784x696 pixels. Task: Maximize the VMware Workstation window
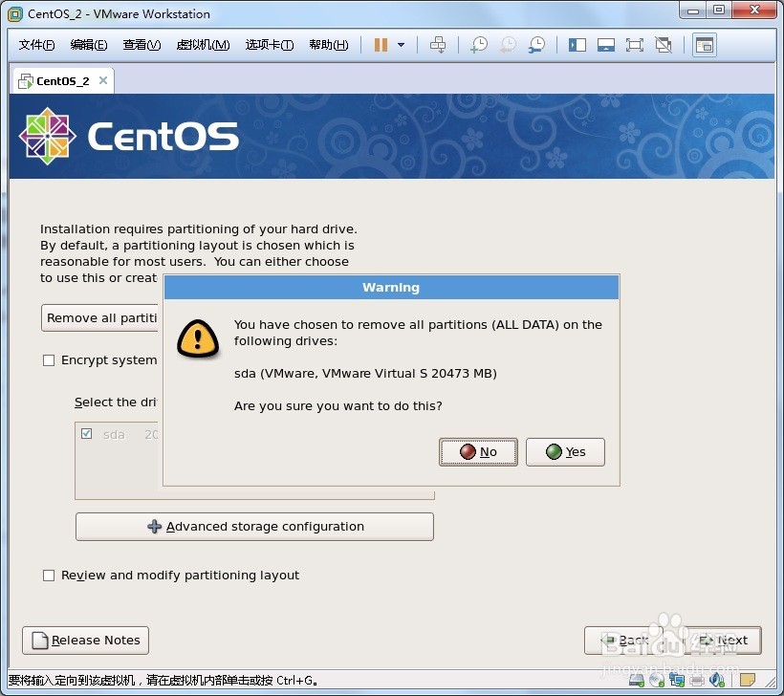(x=719, y=11)
